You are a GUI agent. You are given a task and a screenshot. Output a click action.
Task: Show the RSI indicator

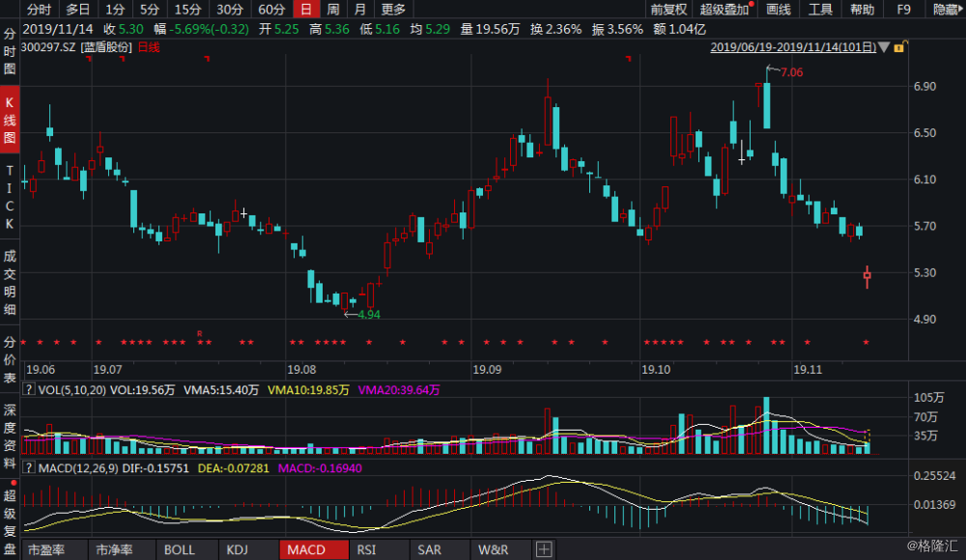pyautogui.click(x=366, y=549)
